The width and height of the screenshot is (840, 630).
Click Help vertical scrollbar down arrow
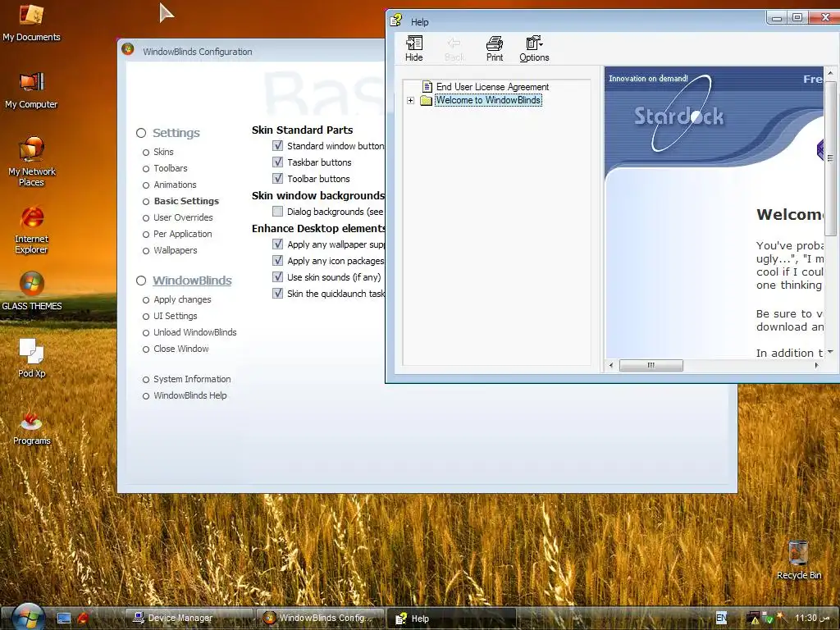pos(830,352)
